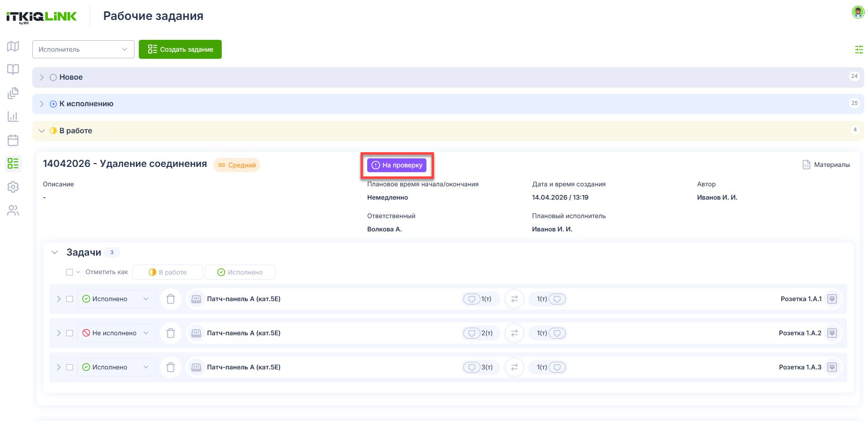Click the На проверку button

click(397, 165)
